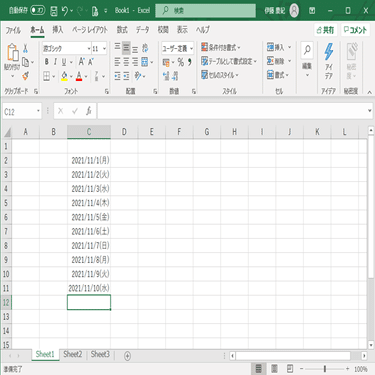375x375 pixels.
Task: Increase indent icon
Action: tap(126, 77)
